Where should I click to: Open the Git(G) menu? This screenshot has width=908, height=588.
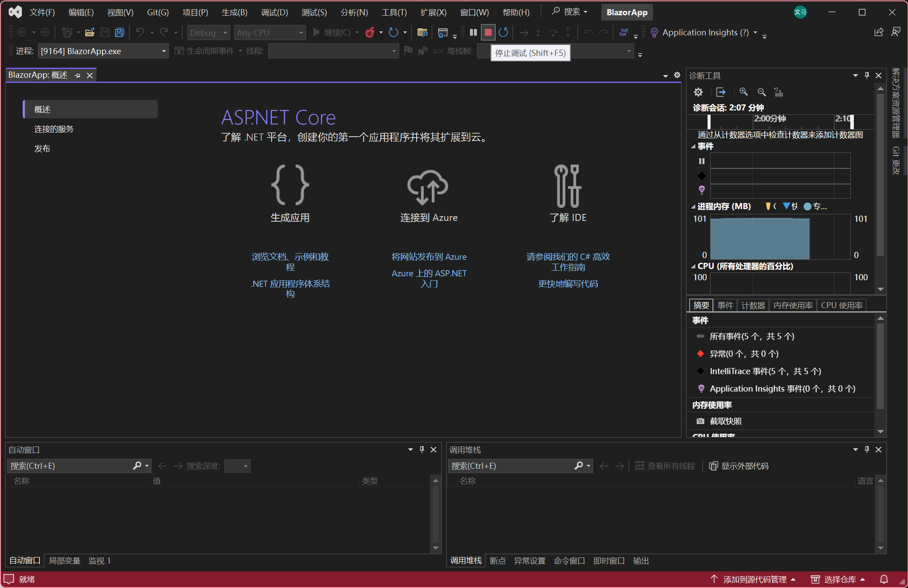coord(158,12)
